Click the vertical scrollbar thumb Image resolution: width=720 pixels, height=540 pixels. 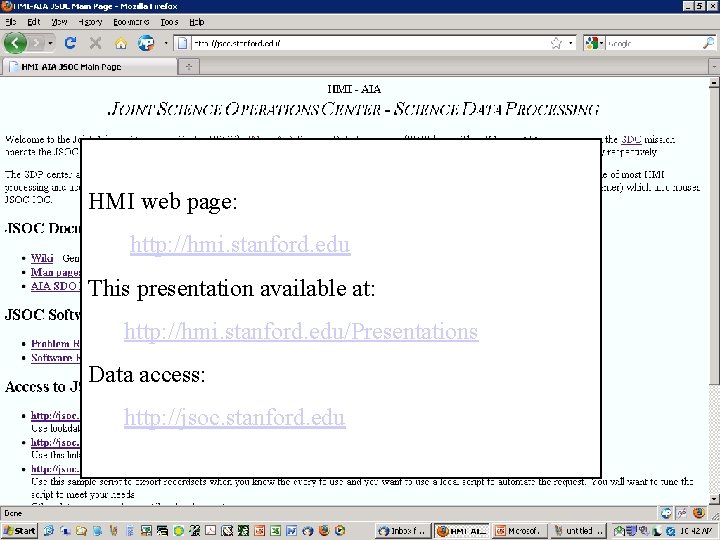714,236
